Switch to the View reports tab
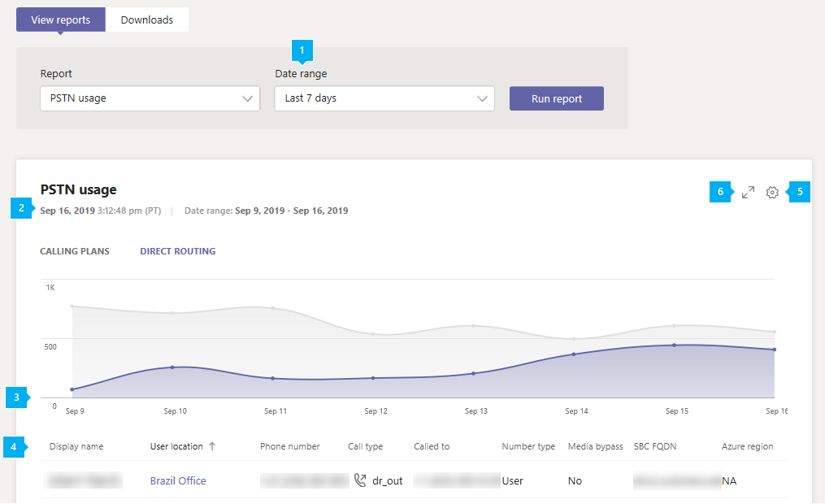 pyautogui.click(x=60, y=20)
